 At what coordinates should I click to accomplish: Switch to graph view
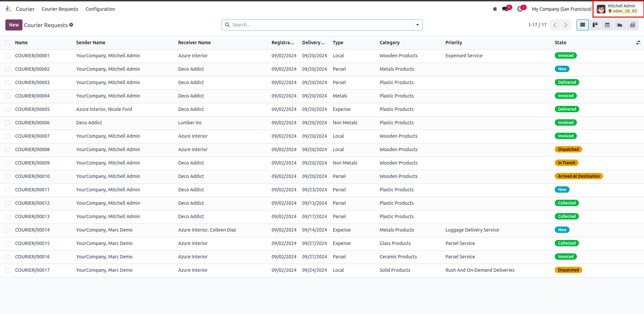tap(620, 25)
